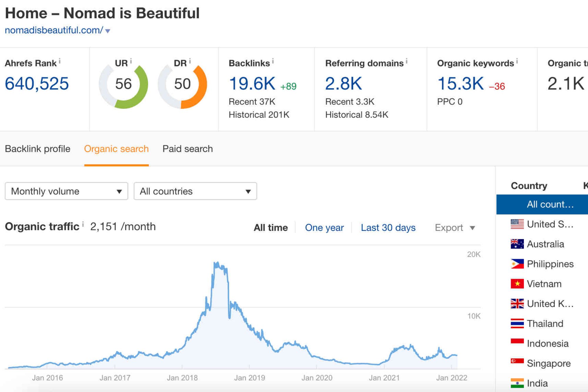Click the Organic keywords info icon
588x392 pixels.
pos(517,61)
